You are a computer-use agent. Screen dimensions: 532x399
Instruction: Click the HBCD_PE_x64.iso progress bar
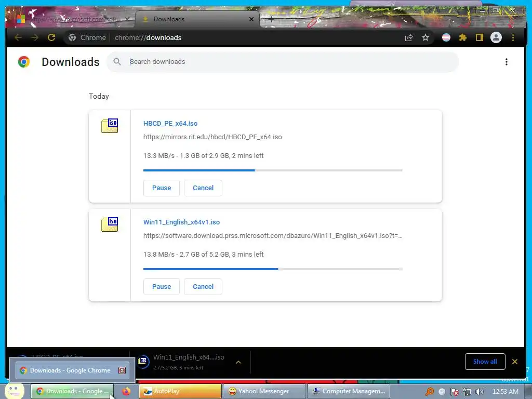coord(273,170)
